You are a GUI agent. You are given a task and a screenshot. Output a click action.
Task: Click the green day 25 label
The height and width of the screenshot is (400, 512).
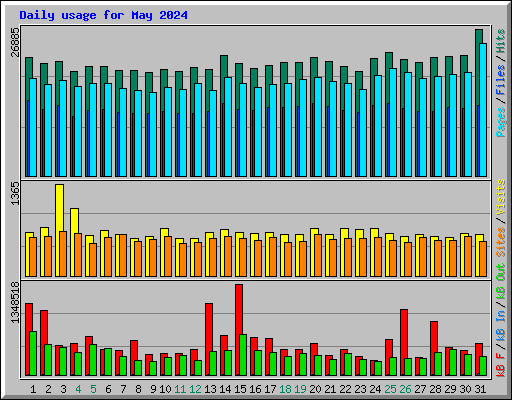390,389
